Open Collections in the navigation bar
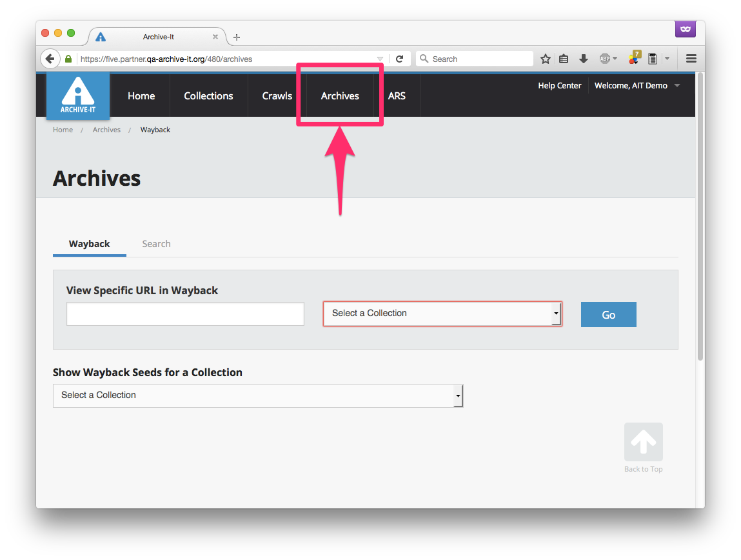This screenshot has width=741, height=560. pos(208,96)
